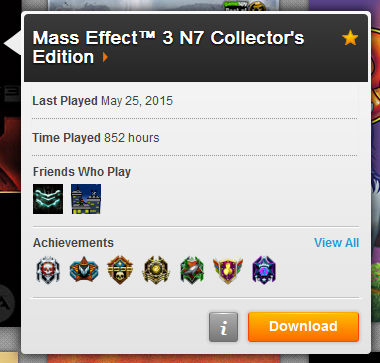Viewport: 380px width, 363px height.
Task: Open the Mass Effect 3 N7 Collector's Edition title
Action: click(168, 47)
